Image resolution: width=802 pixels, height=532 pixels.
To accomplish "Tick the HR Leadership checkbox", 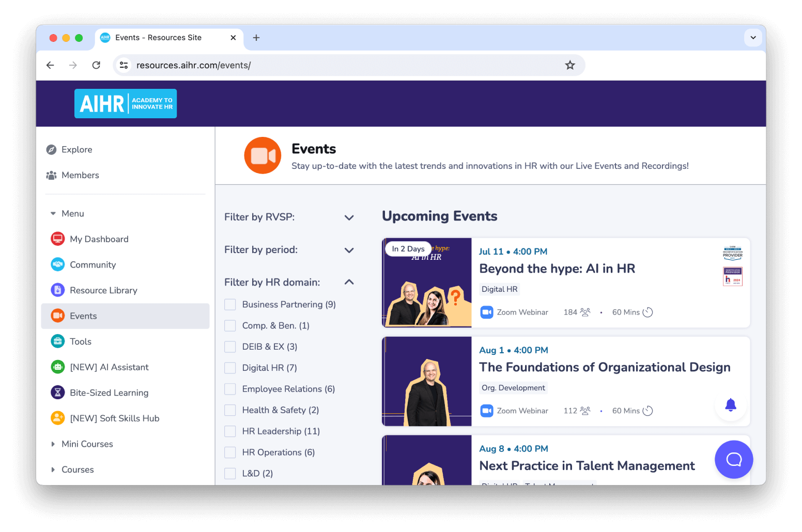I will click(x=230, y=431).
